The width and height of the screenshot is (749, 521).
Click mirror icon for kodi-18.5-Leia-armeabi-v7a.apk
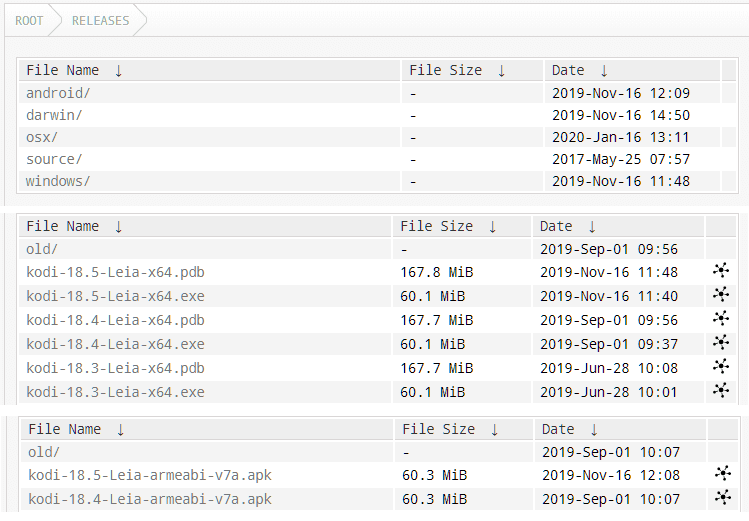pyautogui.click(x=723, y=474)
